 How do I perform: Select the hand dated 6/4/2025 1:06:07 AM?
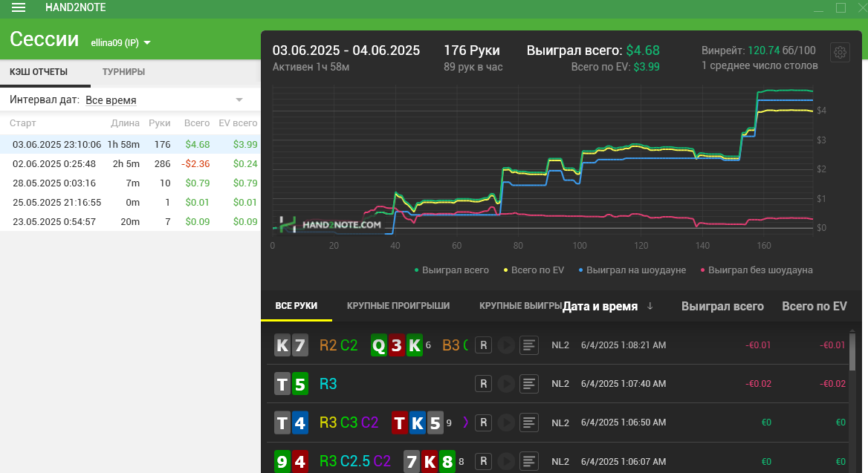coord(558,458)
